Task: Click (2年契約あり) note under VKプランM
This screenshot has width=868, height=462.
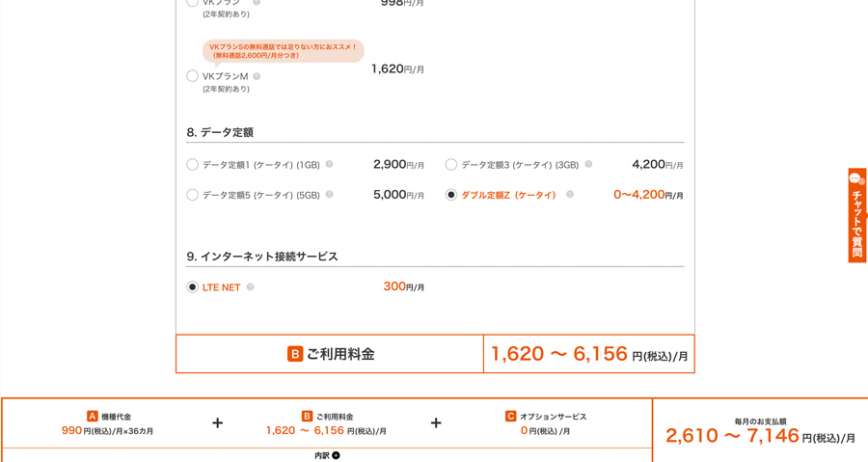Action: [x=226, y=89]
